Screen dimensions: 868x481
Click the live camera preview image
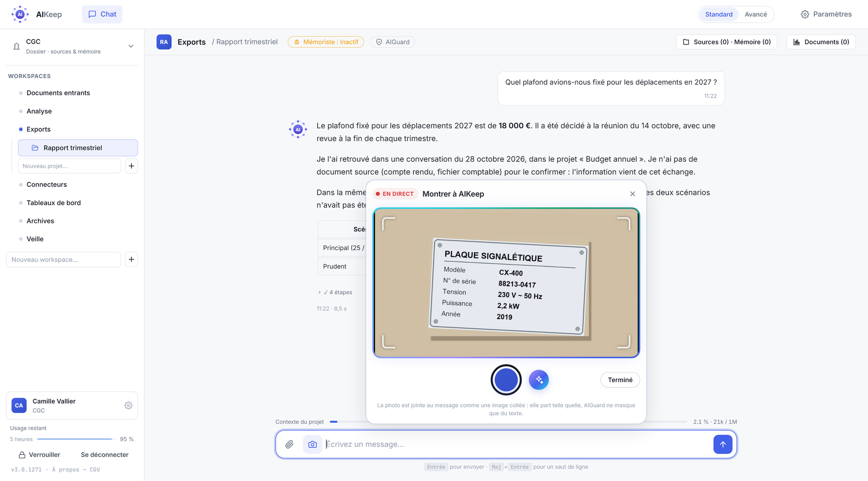point(506,283)
